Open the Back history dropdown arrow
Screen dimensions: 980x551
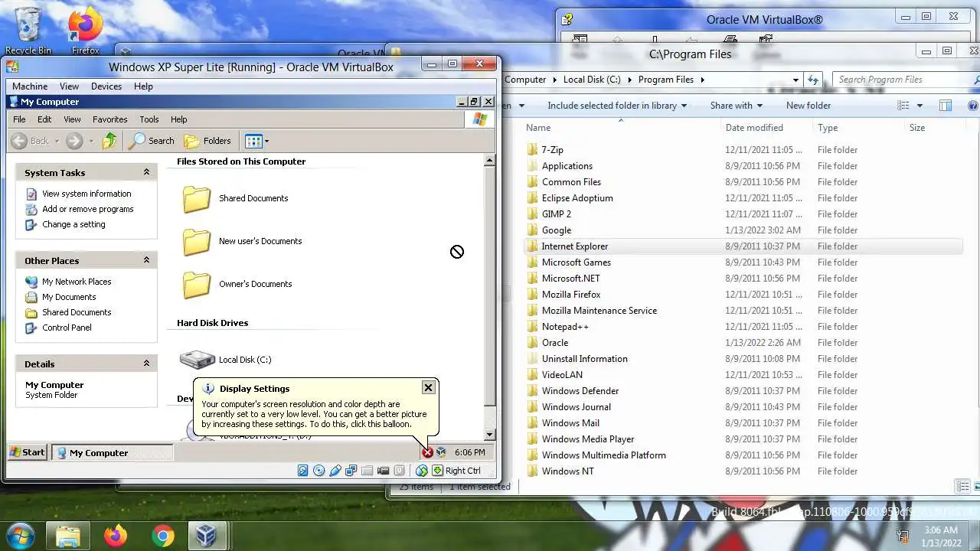click(57, 141)
